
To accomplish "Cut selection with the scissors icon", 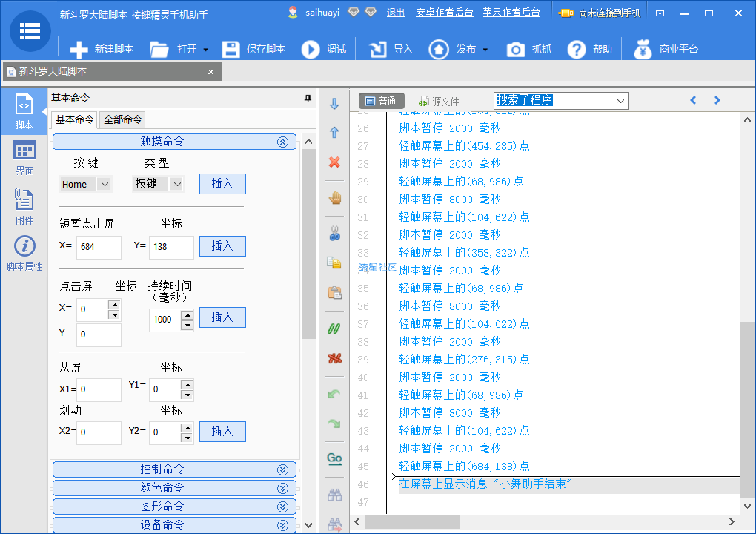I will point(334,234).
